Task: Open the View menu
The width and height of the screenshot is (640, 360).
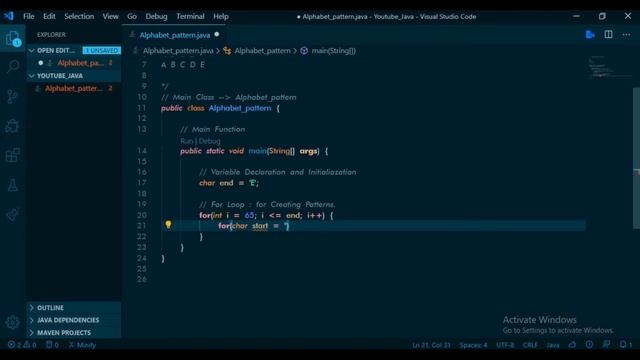Action: pyautogui.click(x=110, y=16)
